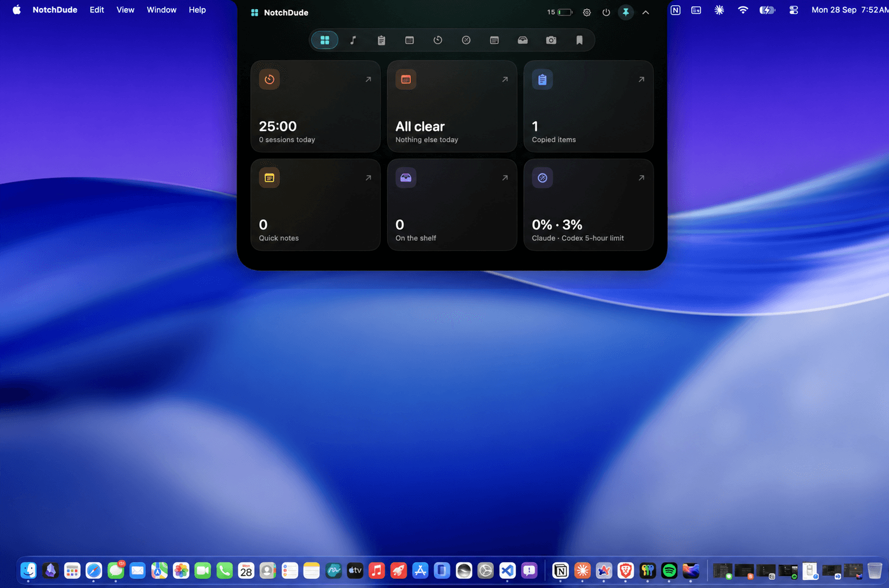Open Finder from the Dock
889x588 pixels.
tap(28, 571)
